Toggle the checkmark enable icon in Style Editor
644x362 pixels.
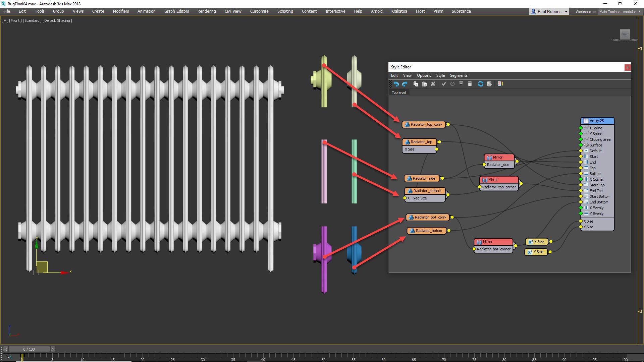444,84
